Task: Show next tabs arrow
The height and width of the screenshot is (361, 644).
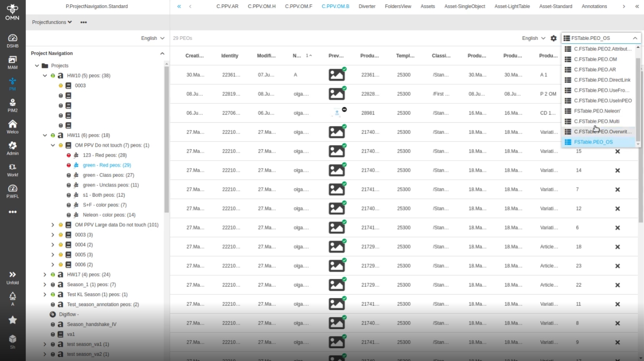Action: (x=624, y=6)
